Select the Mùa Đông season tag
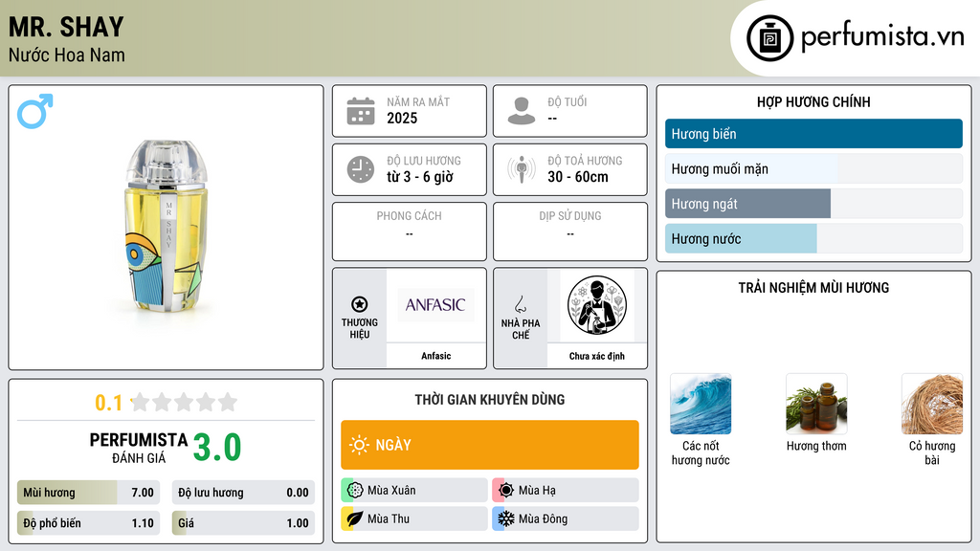980x551 pixels. pyautogui.click(x=566, y=518)
